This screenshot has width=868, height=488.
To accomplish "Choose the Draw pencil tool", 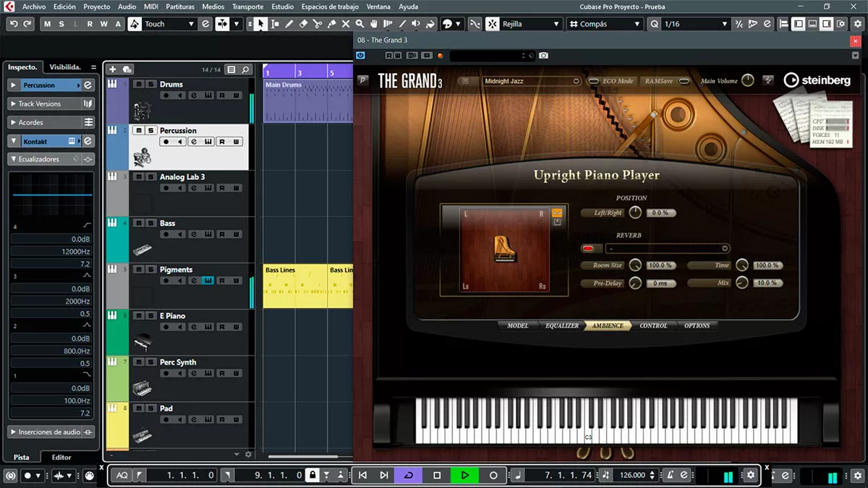I will pyautogui.click(x=289, y=24).
